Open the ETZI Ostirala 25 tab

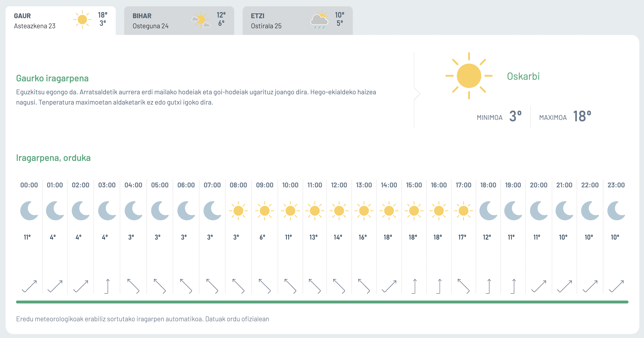tap(297, 21)
